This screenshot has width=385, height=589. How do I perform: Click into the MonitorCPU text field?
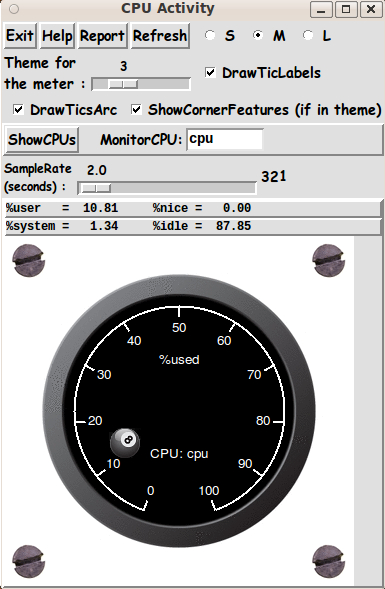click(225, 139)
